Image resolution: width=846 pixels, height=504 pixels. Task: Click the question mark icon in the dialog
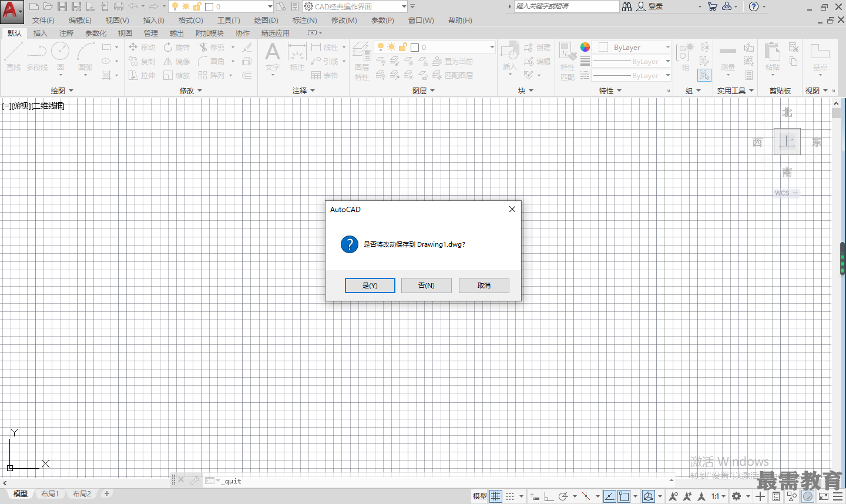(x=350, y=244)
